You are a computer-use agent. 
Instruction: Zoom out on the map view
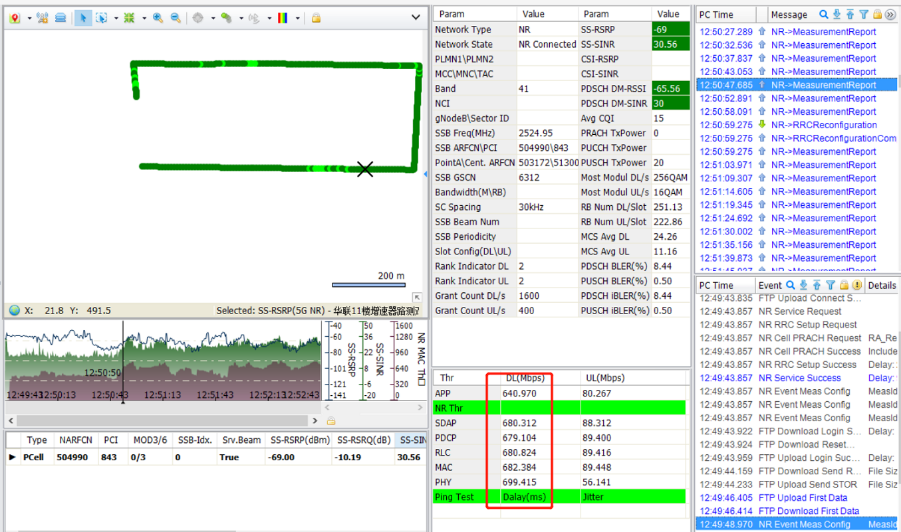point(176,18)
